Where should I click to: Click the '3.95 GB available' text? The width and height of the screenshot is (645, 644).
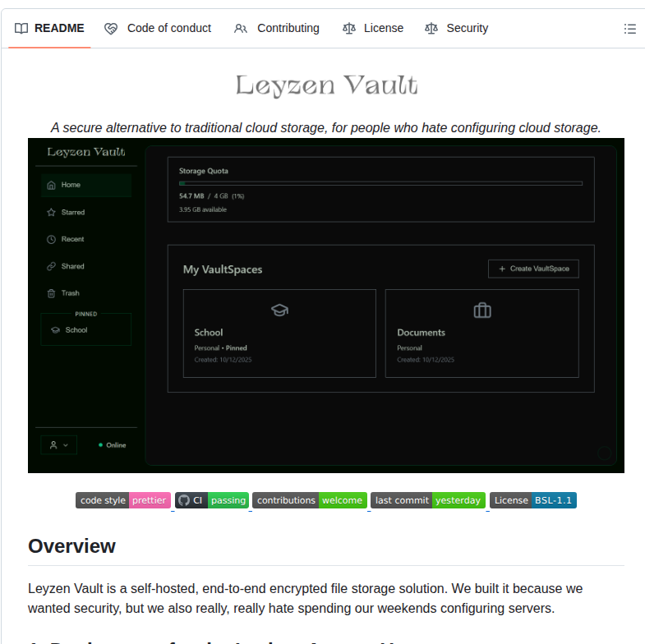pos(203,209)
